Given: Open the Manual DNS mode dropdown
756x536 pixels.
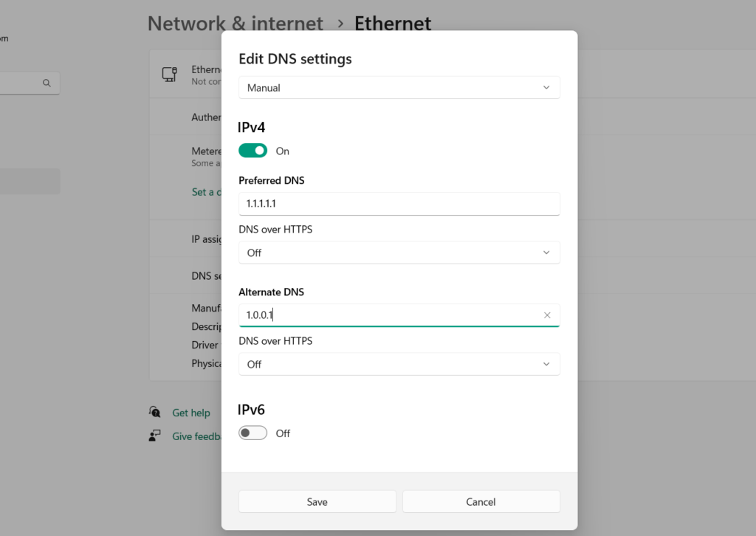Looking at the screenshot, I should 399,88.
